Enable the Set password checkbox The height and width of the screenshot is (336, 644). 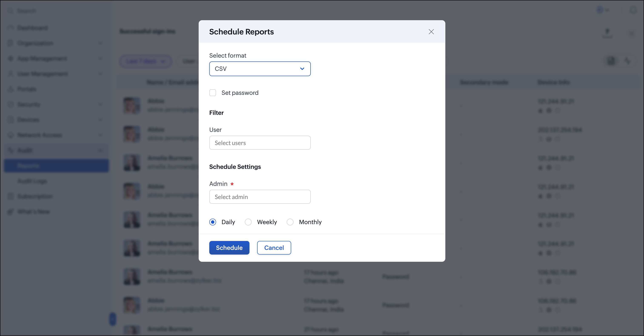(212, 93)
